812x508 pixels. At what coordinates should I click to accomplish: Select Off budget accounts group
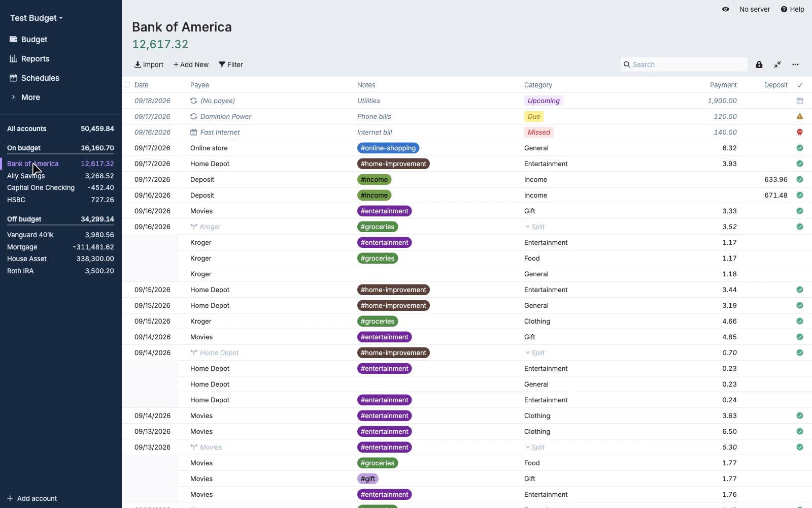pos(60,219)
